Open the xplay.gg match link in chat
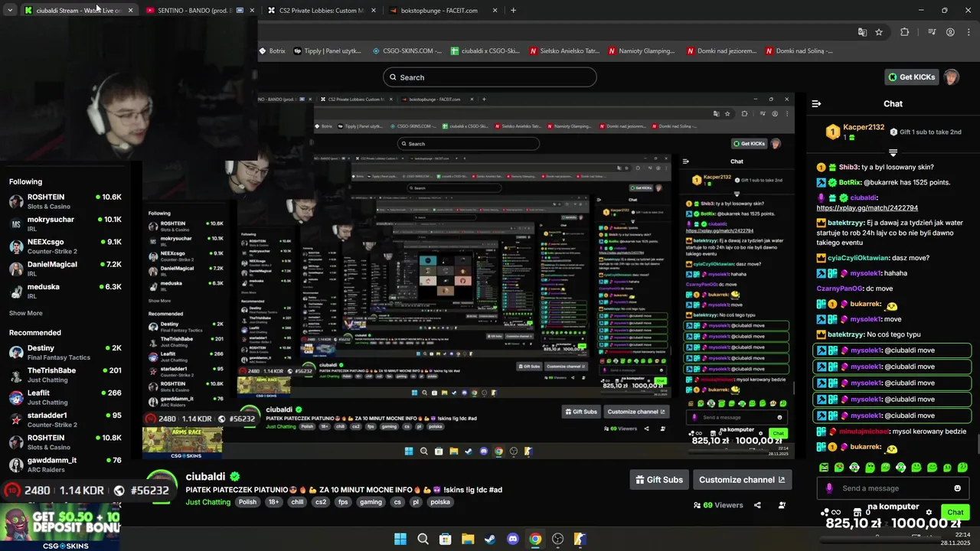The width and height of the screenshot is (980, 551). click(867, 208)
